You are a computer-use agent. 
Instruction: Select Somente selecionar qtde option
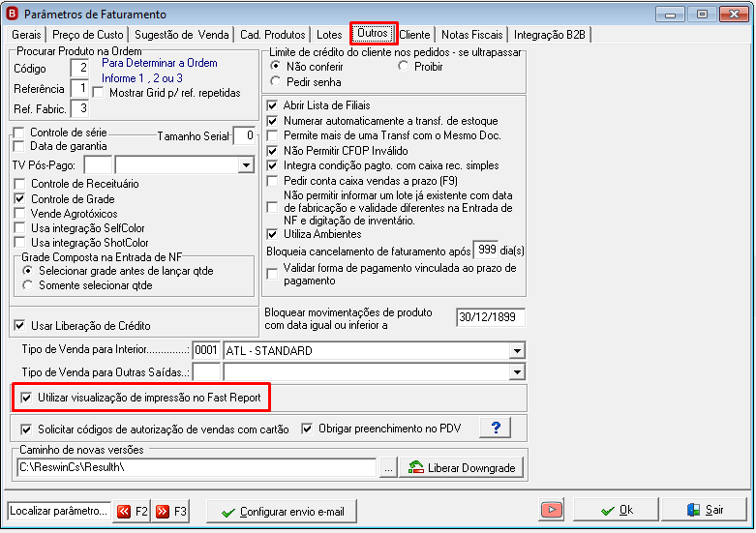28,285
